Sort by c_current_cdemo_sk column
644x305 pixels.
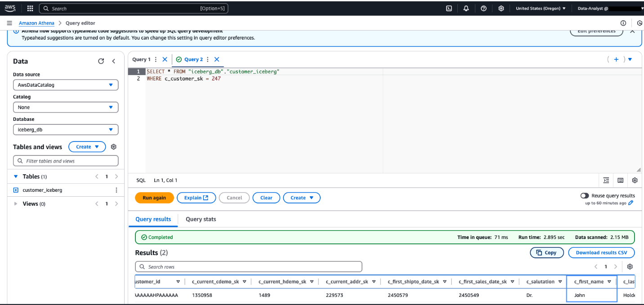(x=244, y=282)
